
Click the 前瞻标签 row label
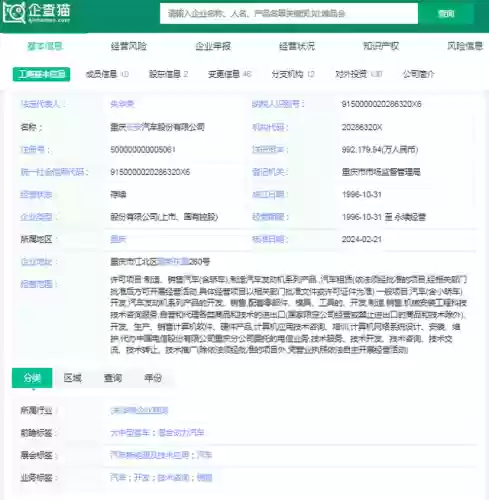pos(38,433)
